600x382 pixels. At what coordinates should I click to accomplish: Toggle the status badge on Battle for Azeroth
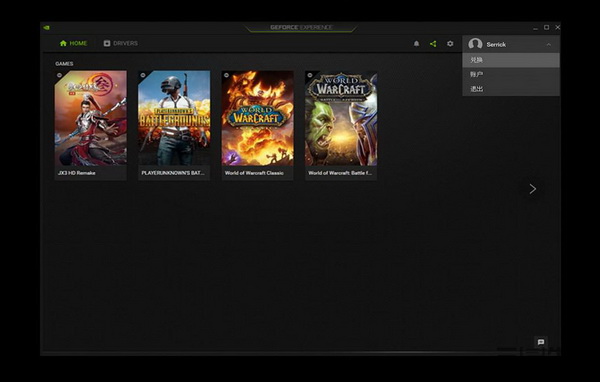(310, 75)
